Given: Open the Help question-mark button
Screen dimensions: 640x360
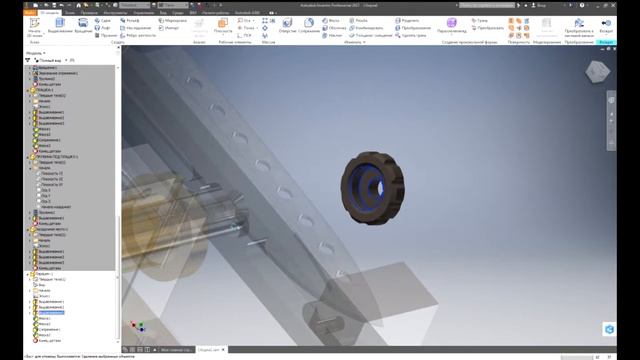Looking at the screenshot, I should pyautogui.click(x=582, y=5).
